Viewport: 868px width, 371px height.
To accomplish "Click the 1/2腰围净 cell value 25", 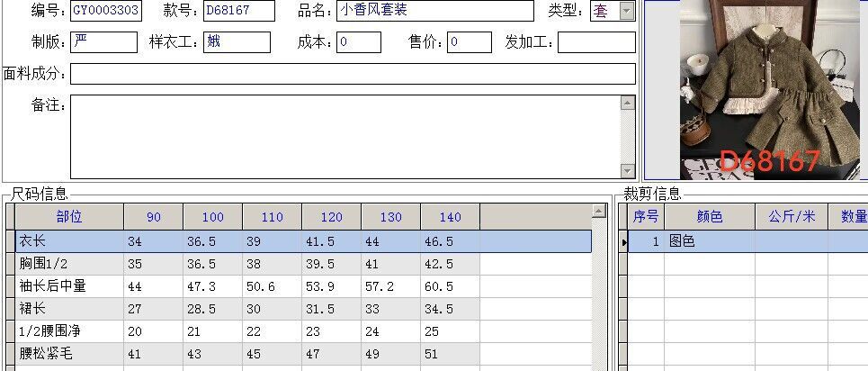I will 450,331.
